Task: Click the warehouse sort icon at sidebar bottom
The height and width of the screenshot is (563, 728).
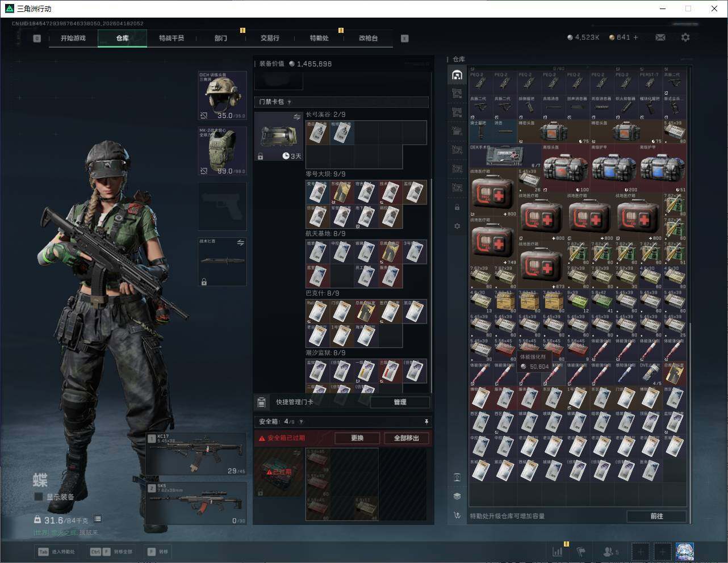Action: point(457,515)
